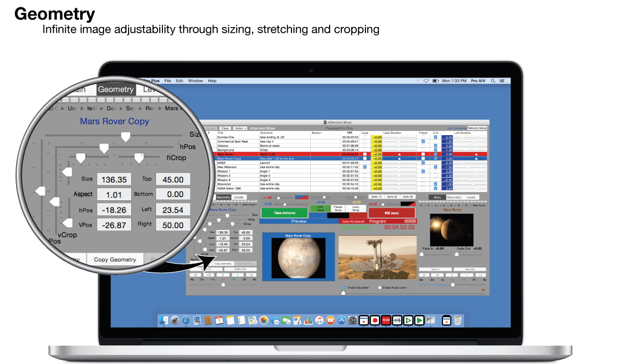Open the red record circle Dock app
Screen dimensions: 622x364
pos(375,320)
